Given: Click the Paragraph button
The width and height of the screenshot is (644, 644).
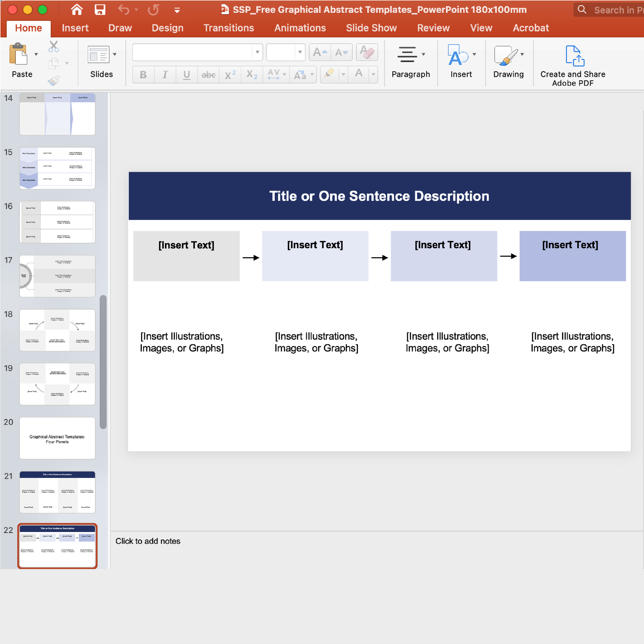Looking at the screenshot, I should (411, 62).
